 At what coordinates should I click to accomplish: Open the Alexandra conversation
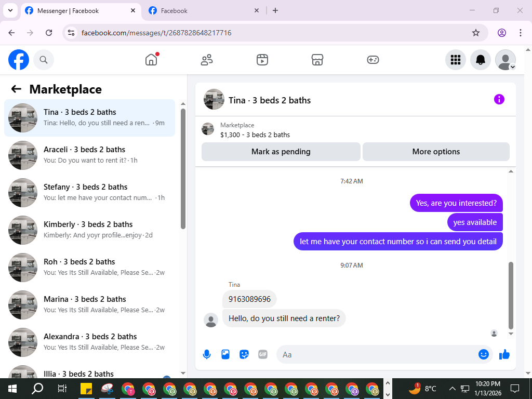click(89, 342)
